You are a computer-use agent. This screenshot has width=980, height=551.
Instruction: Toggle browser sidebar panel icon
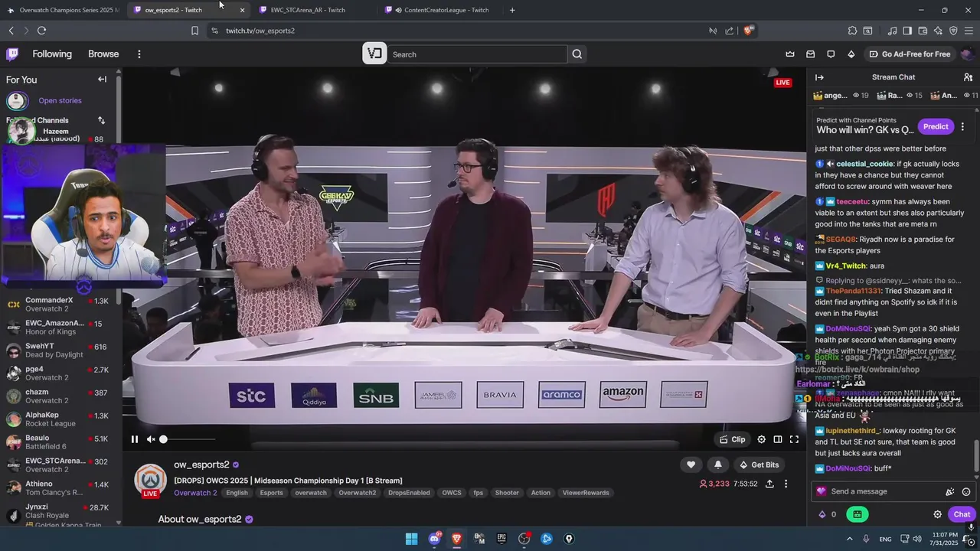coord(907,31)
